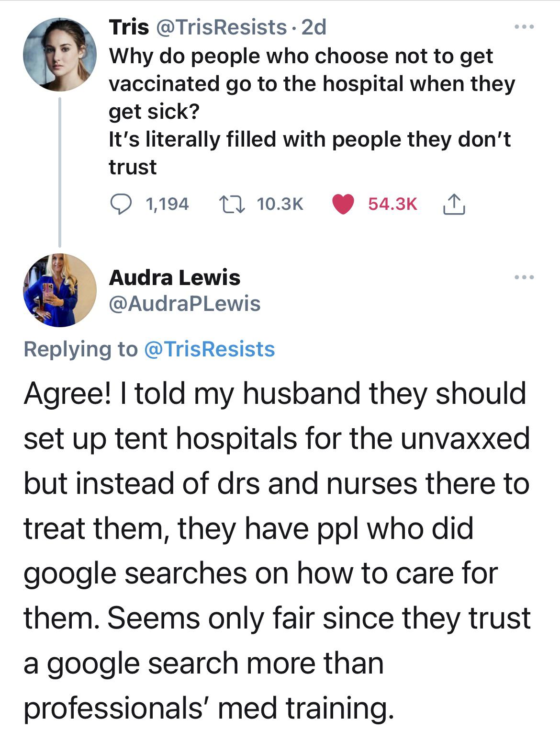Like Tris's tweet with the heart
Image resolution: width=560 pixels, height=732 pixels.
point(343,204)
